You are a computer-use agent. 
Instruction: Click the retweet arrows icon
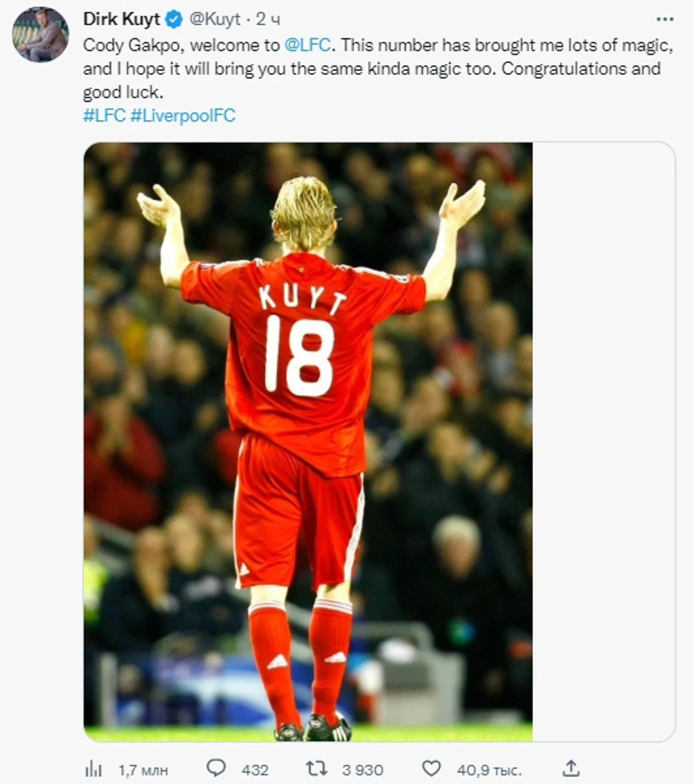click(x=316, y=768)
